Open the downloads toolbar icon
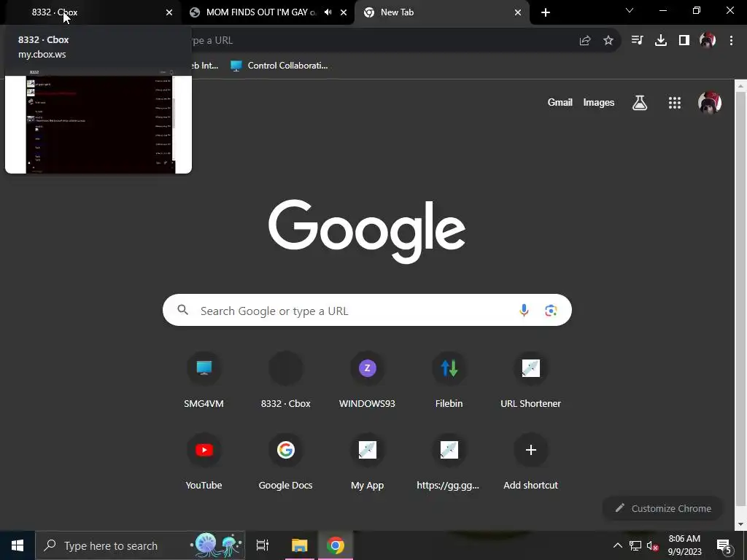Viewport: 747px width, 560px height. click(x=661, y=41)
